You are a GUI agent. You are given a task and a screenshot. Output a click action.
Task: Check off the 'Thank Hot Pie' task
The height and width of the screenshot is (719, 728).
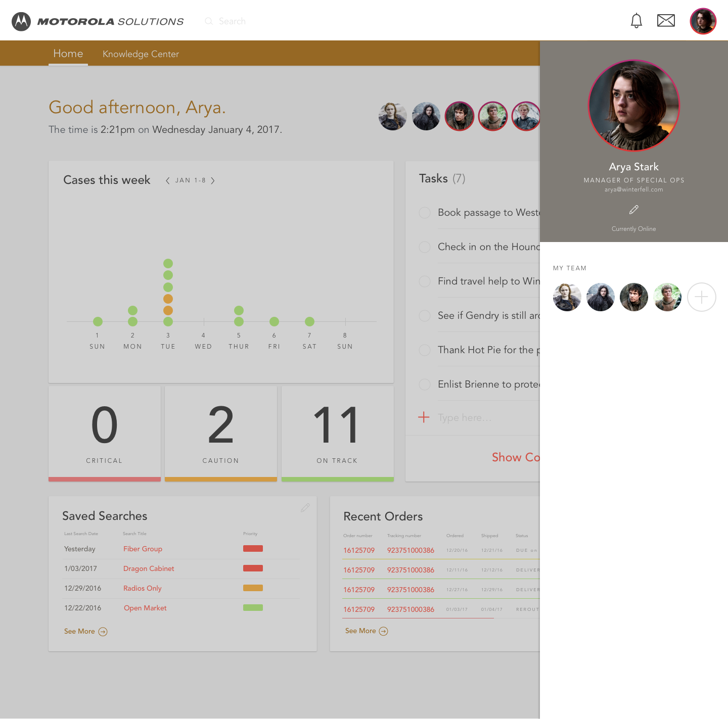[x=425, y=350]
